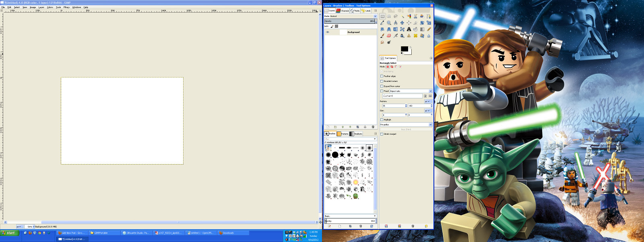644x242 pixels.
Task: Enable the Feather edges checkbox
Action: click(x=382, y=76)
